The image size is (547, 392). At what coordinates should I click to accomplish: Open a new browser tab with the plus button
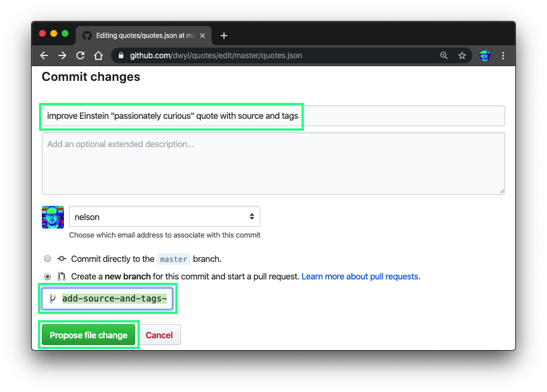point(223,35)
